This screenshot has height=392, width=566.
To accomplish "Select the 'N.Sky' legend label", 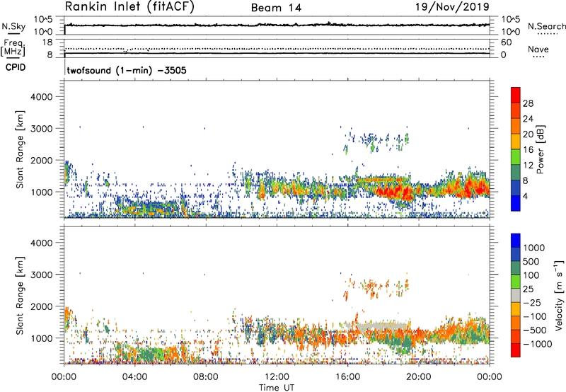I will [x=13, y=27].
